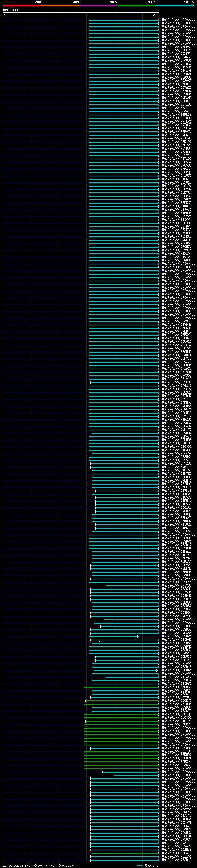197x868 pixels.
Task: Select hit label UniRef100_A2G845
Action: (177, 670)
